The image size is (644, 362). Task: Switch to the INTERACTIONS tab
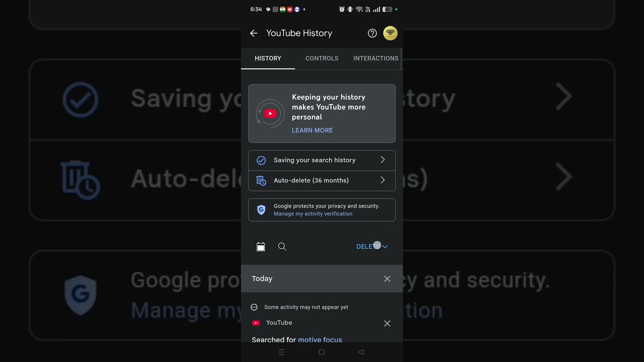point(375,58)
